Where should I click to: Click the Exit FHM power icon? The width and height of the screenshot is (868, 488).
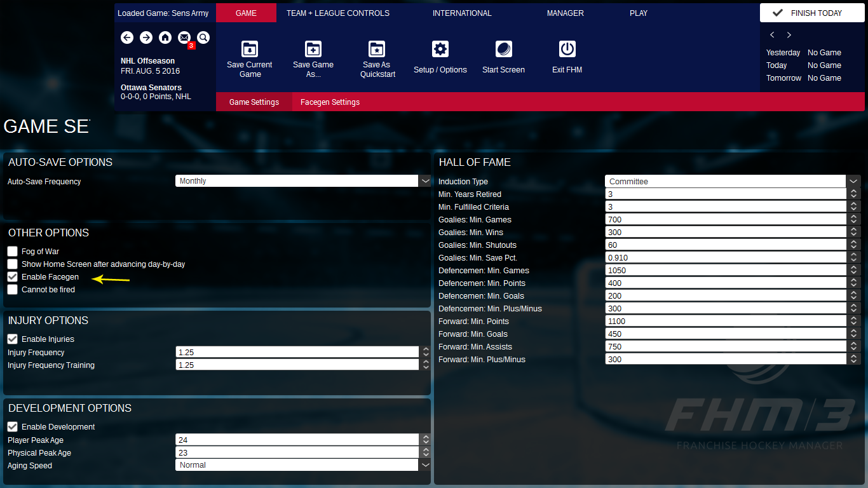click(567, 49)
